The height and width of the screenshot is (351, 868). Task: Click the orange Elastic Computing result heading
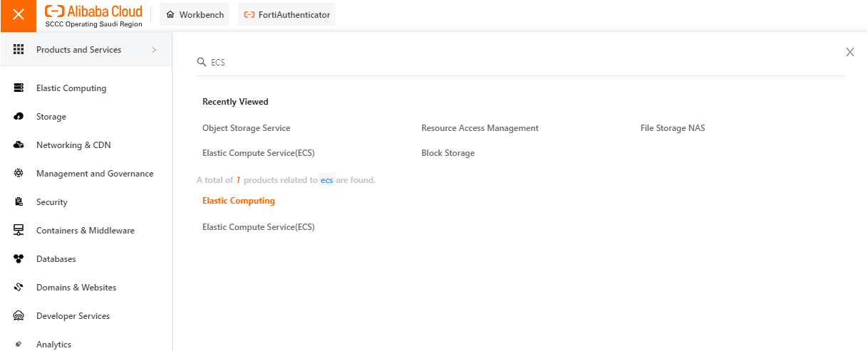point(239,201)
